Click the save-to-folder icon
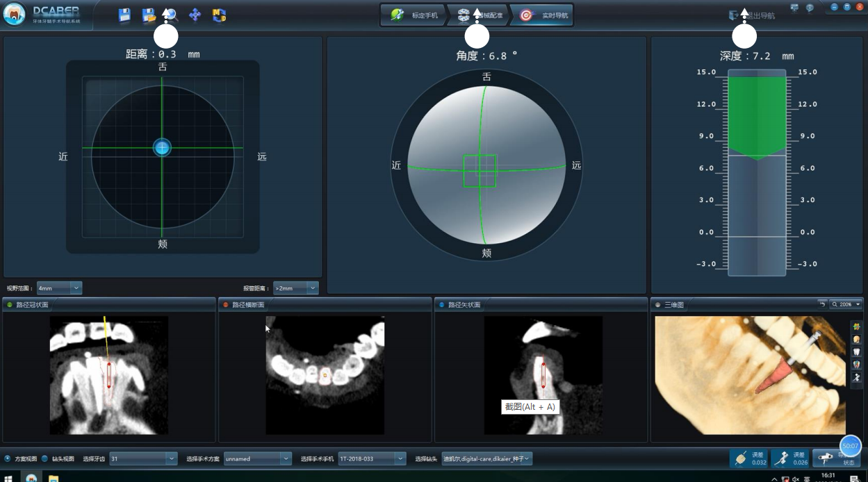The image size is (868, 482). 148,15
